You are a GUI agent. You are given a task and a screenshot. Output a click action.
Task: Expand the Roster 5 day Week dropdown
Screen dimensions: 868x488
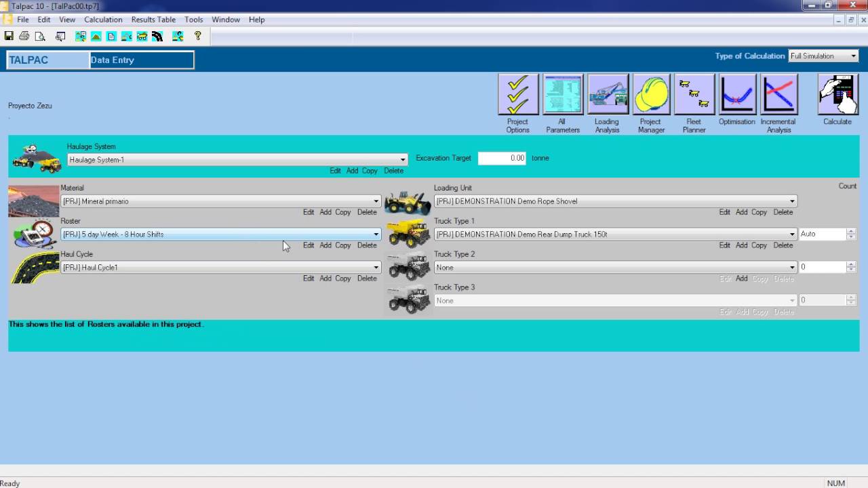376,235
